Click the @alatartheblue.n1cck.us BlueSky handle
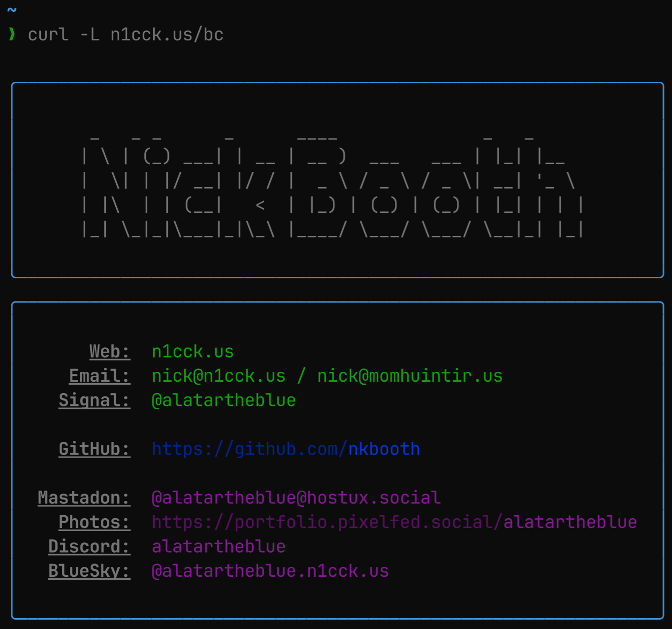The height and width of the screenshot is (629, 672). [270, 571]
